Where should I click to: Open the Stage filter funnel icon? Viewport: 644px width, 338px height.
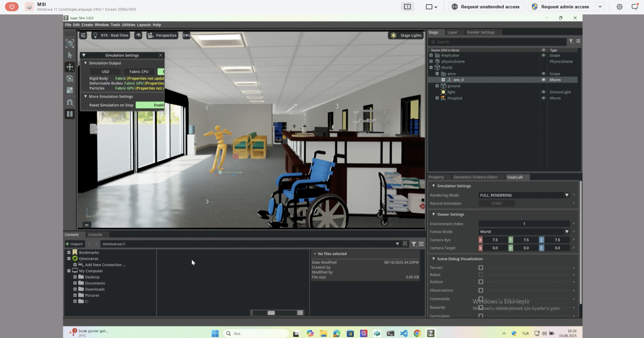pos(571,41)
